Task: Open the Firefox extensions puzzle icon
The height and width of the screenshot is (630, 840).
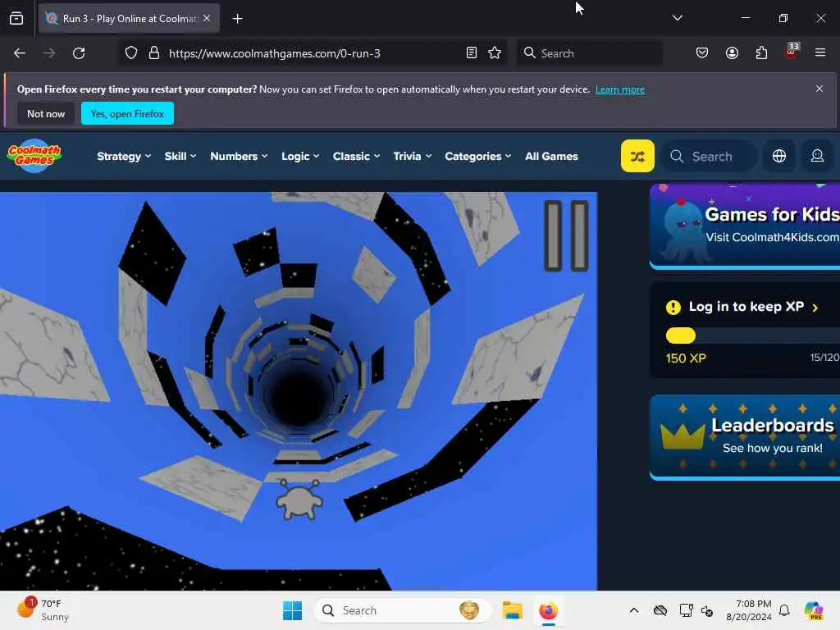Action: [x=761, y=53]
